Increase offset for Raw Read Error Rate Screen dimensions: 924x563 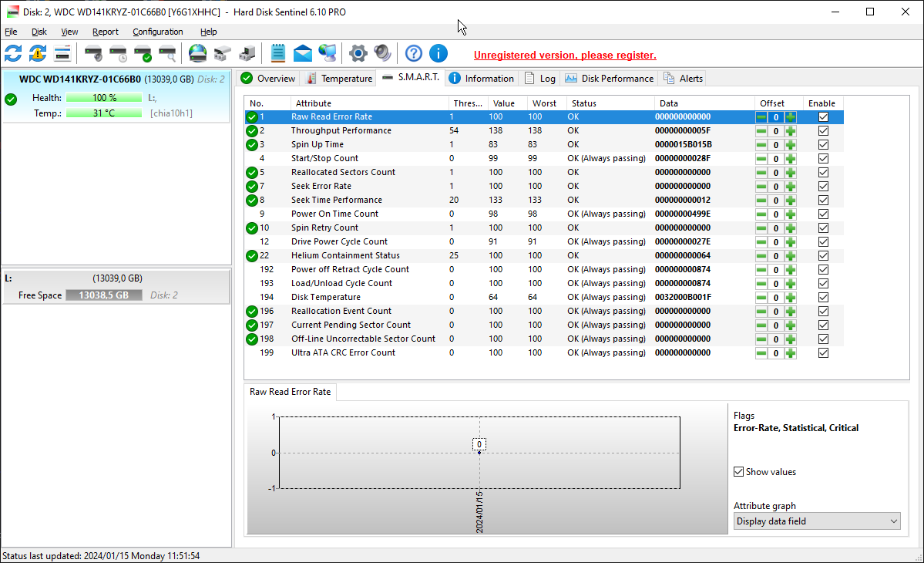[x=791, y=116]
